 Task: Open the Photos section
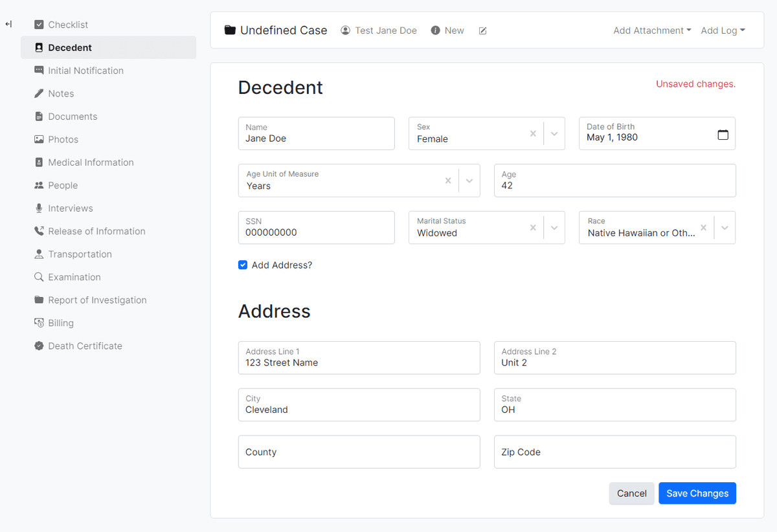[63, 139]
